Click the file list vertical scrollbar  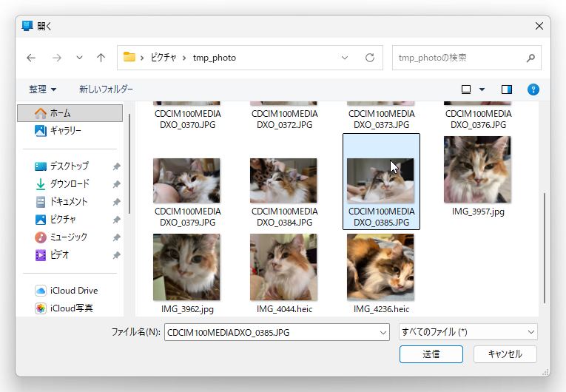(x=545, y=248)
